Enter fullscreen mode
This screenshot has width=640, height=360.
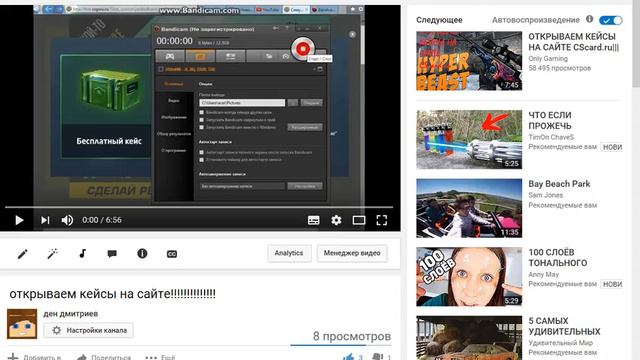[x=382, y=220]
